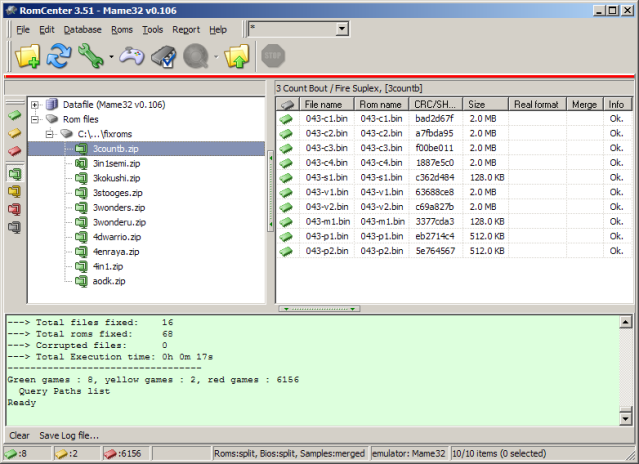Select the Datafile (Mame32 v0.106) item
Image resolution: width=639 pixels, height=464 pixels.
point(114,105)
